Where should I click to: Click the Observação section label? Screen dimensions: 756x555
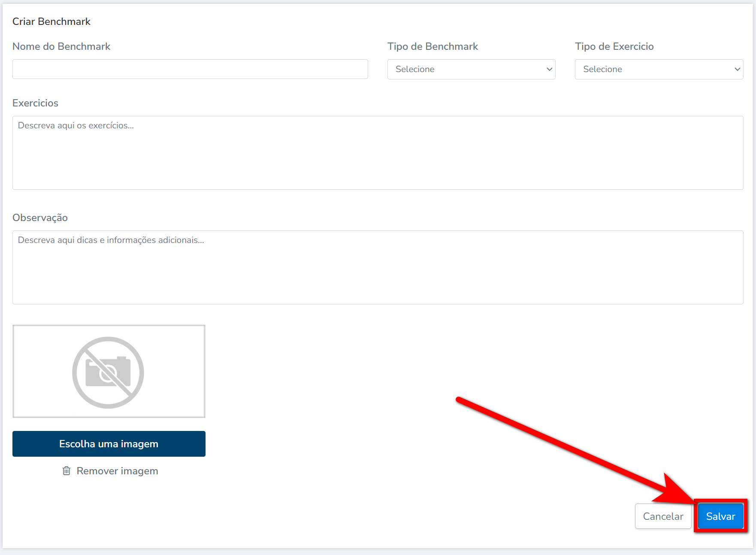pos(40,218)
